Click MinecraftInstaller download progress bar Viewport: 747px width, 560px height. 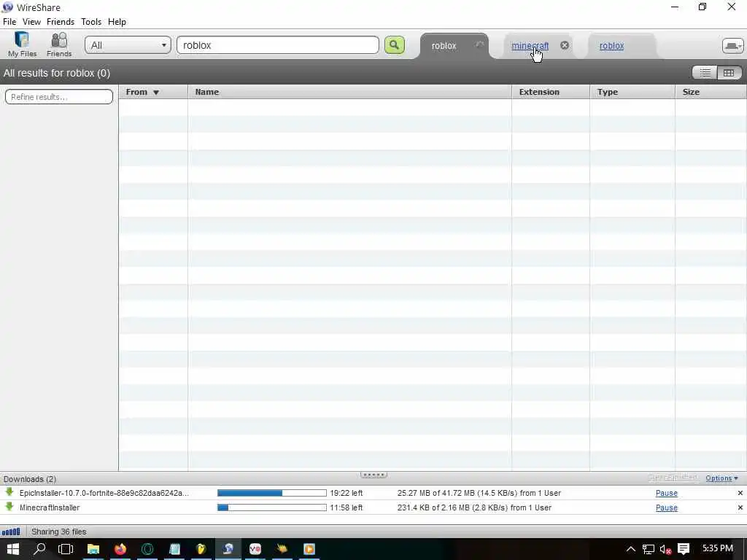[x=272, y=507]
